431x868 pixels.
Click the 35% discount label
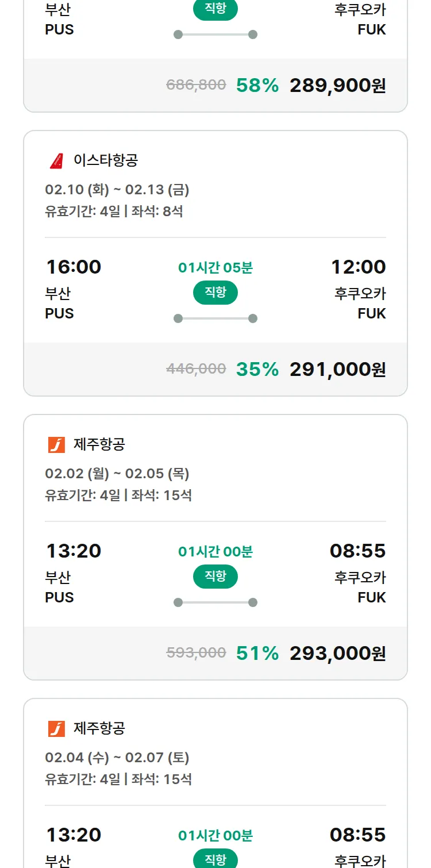coord(257,369)
